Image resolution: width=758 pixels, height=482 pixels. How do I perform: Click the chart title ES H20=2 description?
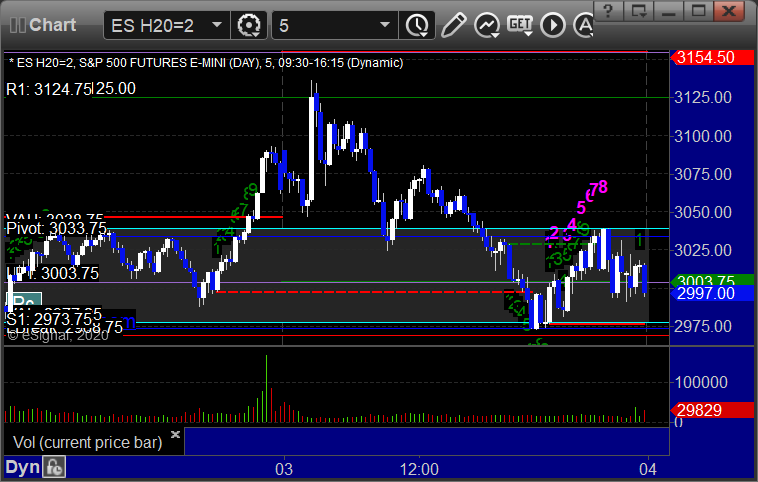coord(206,63)
